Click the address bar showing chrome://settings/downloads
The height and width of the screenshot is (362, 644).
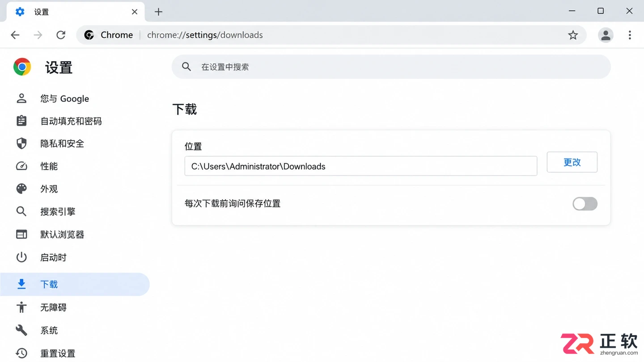[x=331, y=35]
